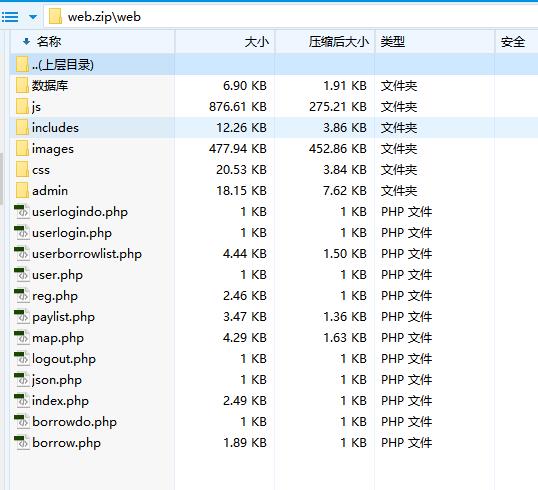Sort by 名称 column header

[x=93, y=42]
